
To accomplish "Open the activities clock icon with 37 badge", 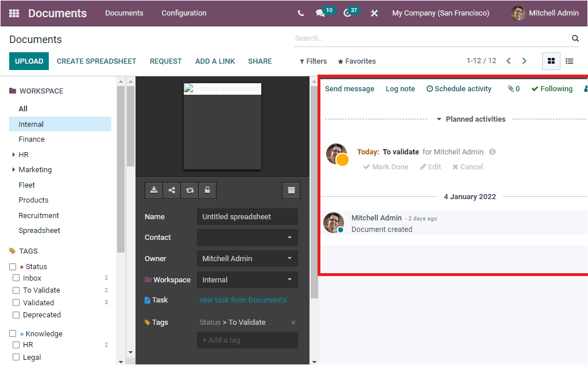I will coord(347,14).
